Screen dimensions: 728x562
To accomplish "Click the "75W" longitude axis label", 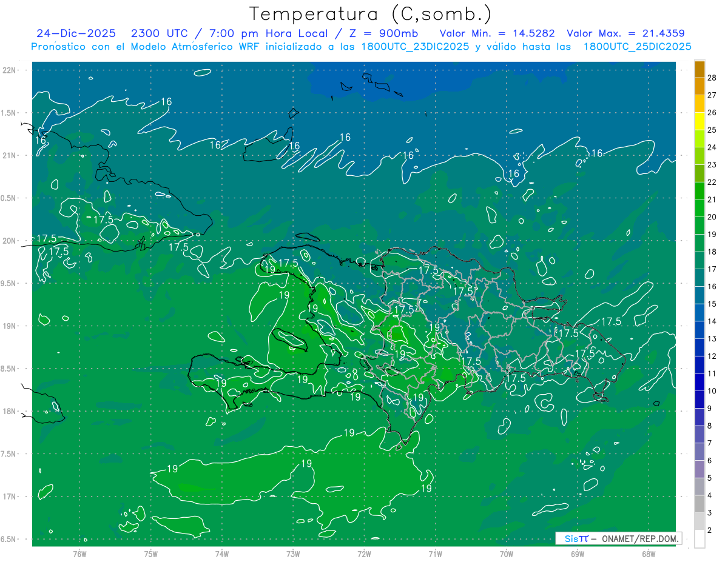I will click(151, 554).
